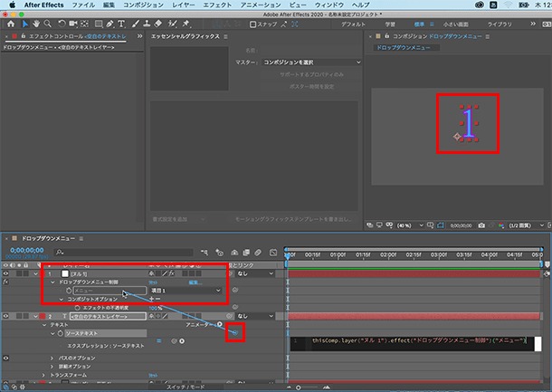This screenshot has height=392, width=552.
Task: Collapse the コンポジットオプション group
Action: point(62,299)
